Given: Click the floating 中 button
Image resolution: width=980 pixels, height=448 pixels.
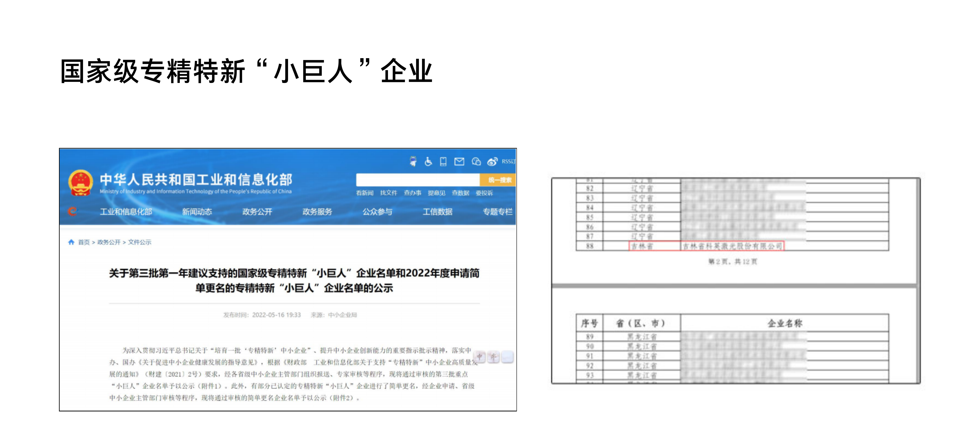Looking at the screenshot, I should pyautogui.click(x=479, y=357).
